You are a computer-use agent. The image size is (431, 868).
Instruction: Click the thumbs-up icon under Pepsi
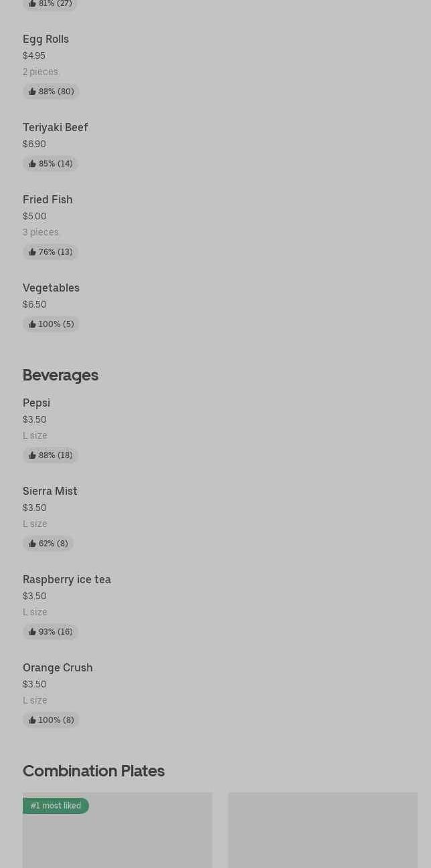pos(32,455)
